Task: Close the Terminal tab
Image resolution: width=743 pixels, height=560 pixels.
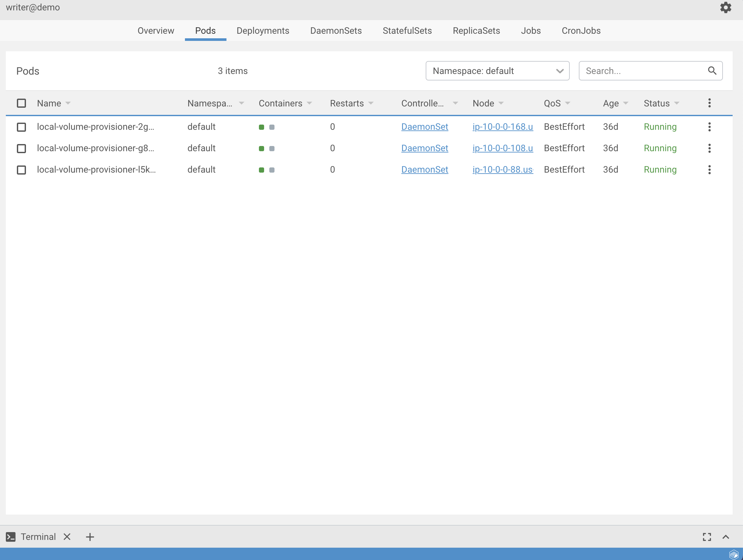Action: [67, 537]
